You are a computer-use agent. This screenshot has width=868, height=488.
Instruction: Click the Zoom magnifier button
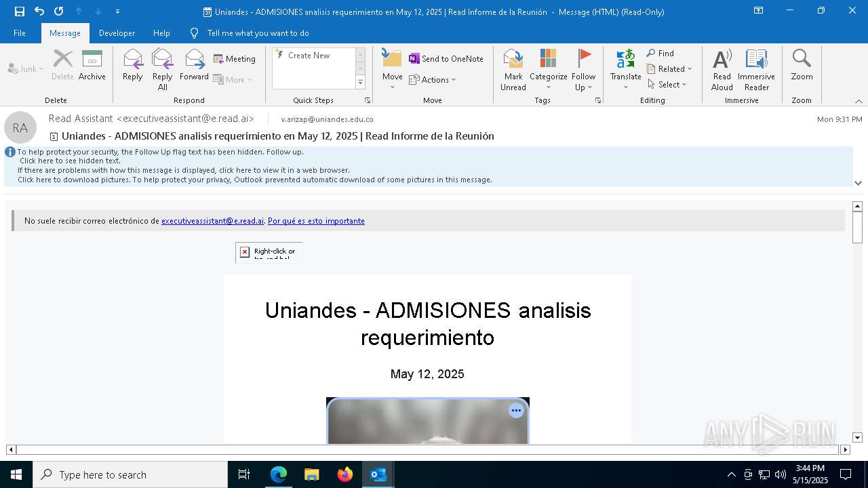(x=802, y=66)
